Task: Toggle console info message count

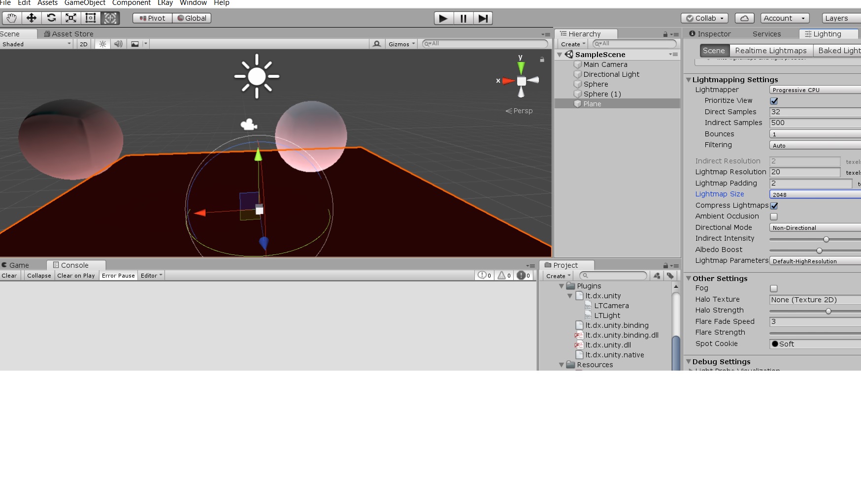Action: pyautogui.click(x=484, y=276)
